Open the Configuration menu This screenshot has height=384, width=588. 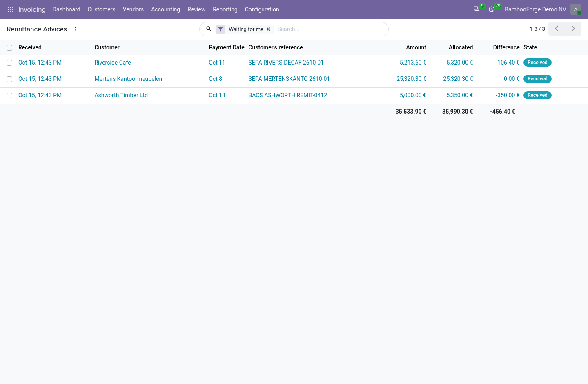(262, 9)
